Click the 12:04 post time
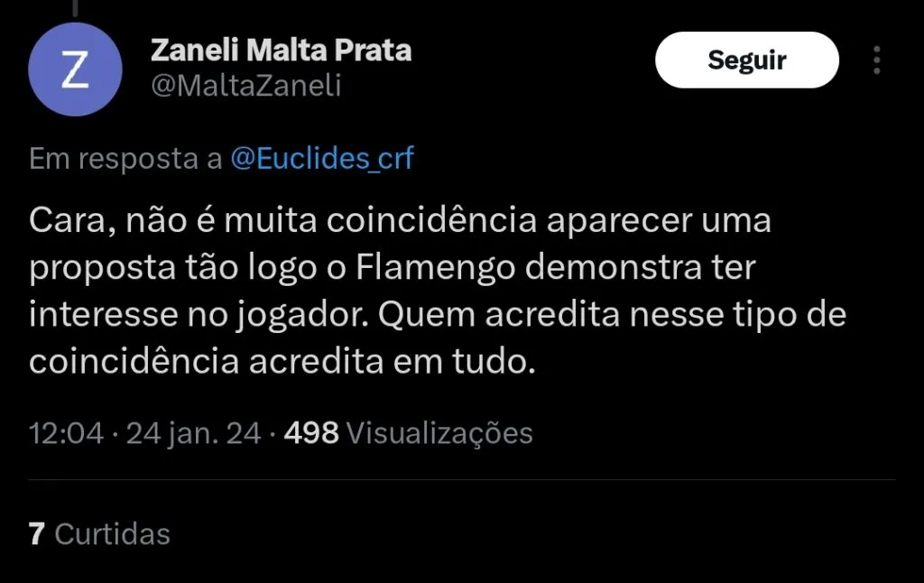The width and height of the screenshot is (924, 583). pos(66,433)
